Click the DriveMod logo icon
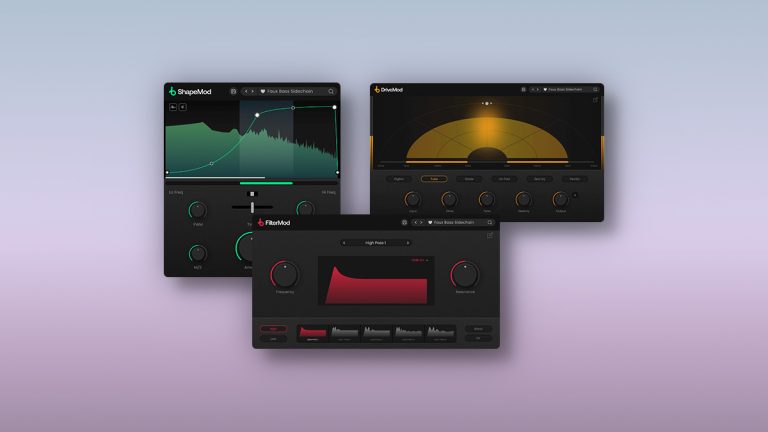 coord(377,90)
